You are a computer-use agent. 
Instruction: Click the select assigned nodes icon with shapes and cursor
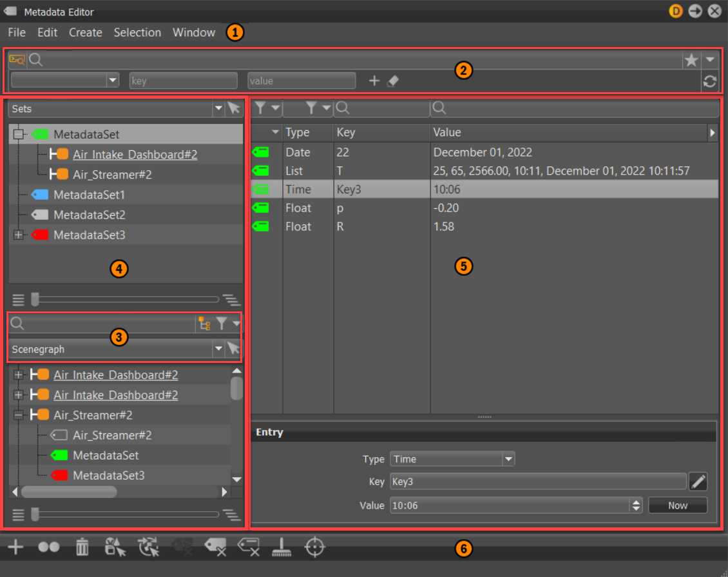coord(115,547)
